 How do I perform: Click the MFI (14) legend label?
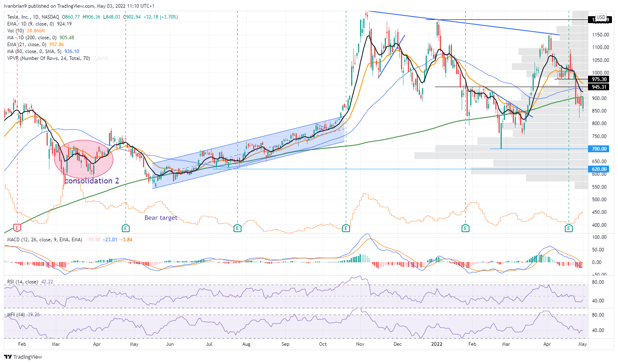coord(16,315)
